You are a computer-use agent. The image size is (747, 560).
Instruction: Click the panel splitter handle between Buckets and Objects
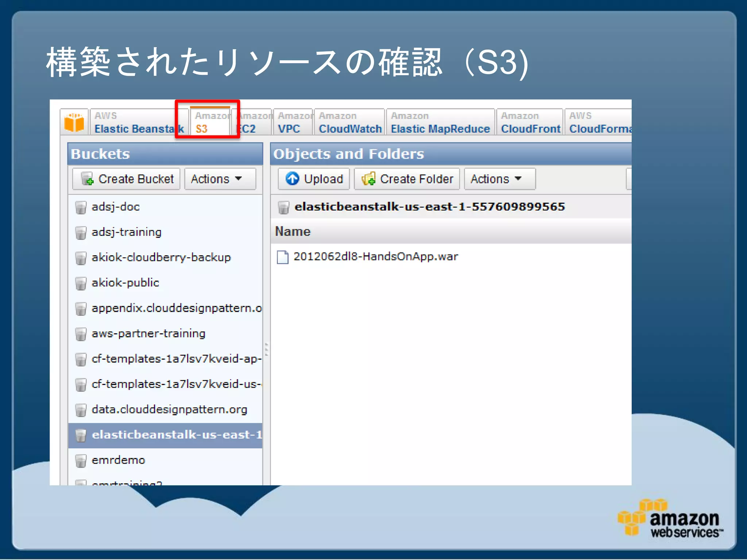[x=267, y=349]
